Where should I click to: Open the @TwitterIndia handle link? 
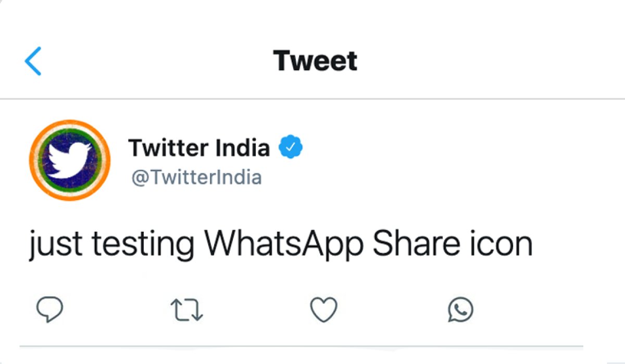click(x=196, y=177)
